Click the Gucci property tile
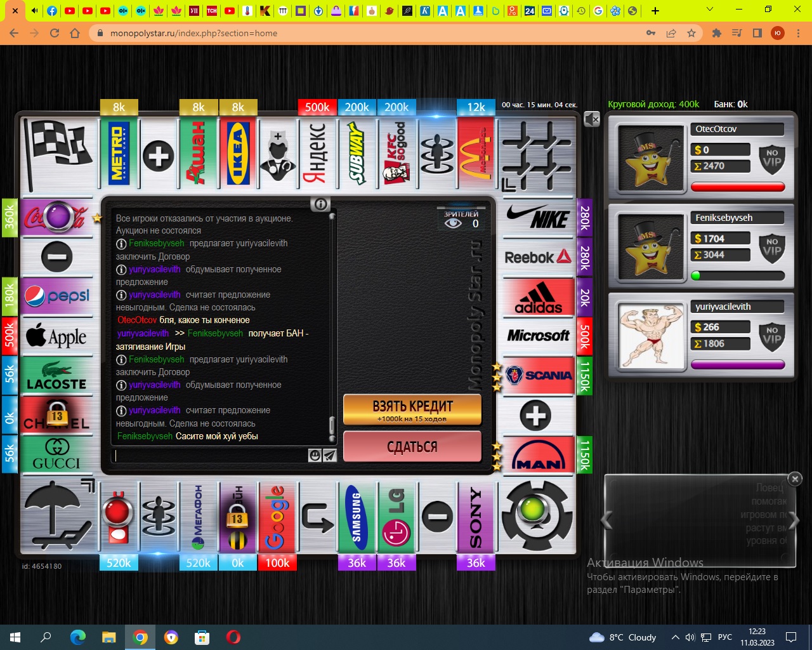This screenshot has height=650, width=812. click(x=56, y=454)
